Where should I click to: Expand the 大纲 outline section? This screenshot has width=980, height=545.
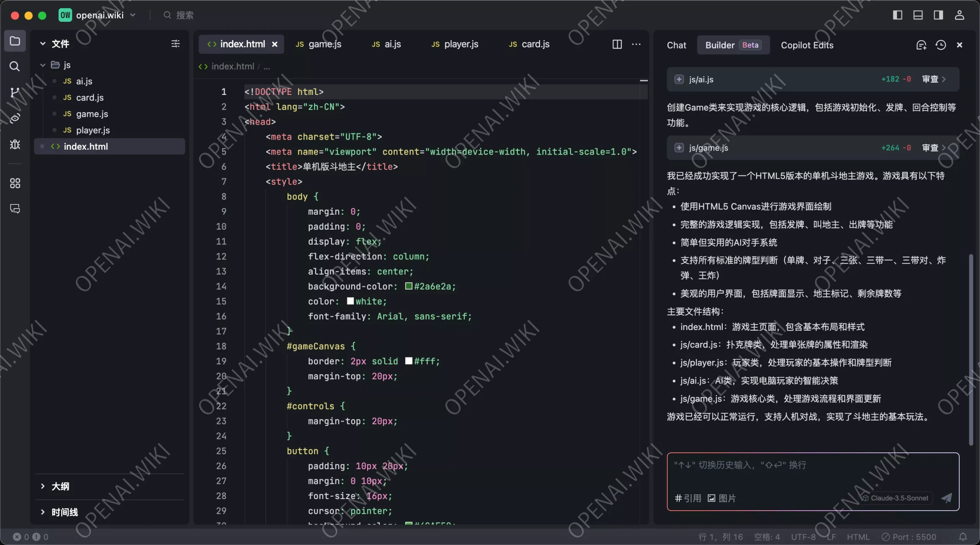43,486
